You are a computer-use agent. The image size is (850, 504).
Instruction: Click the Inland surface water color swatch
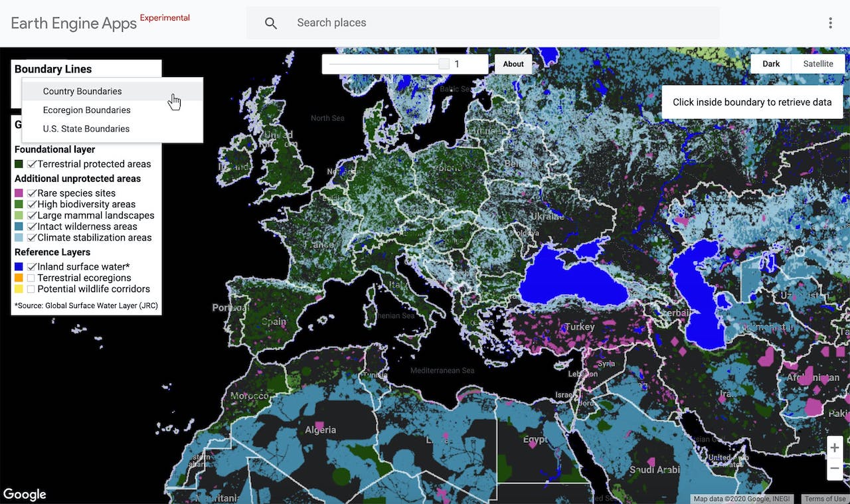18,266
